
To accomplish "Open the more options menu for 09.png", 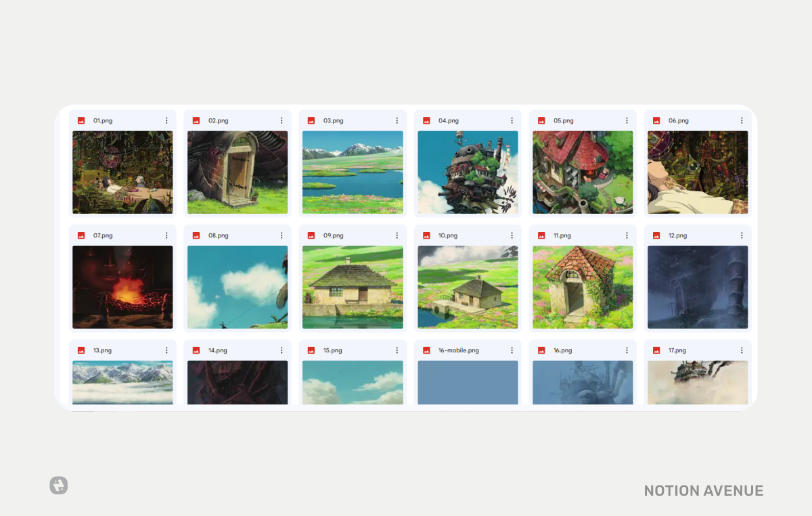I will pyautogui.click(x=397, y=235).
